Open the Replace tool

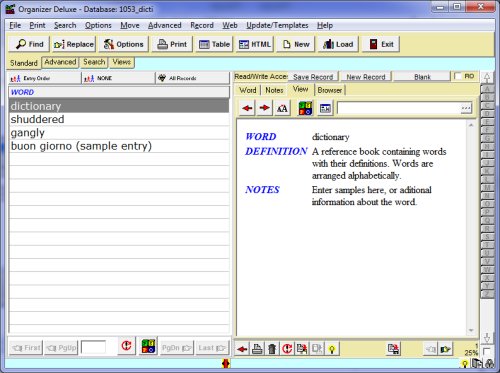point(74,44)
